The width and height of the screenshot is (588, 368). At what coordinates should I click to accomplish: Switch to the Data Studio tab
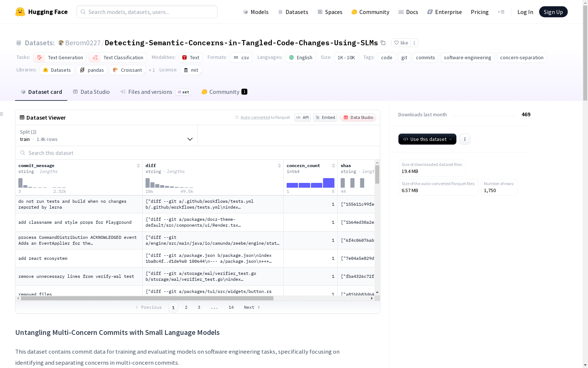(91, 92)
